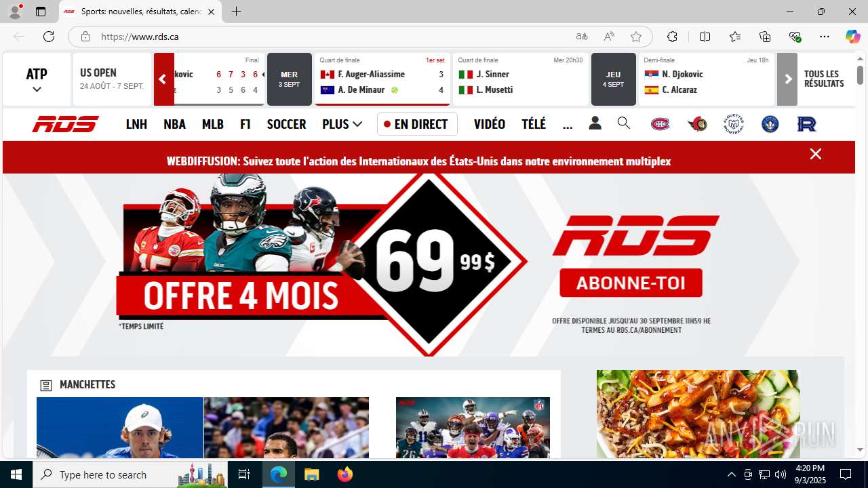Dismiss the red webdiffusion banner
This screenshot has height=488, width=868.
(816, 154)
